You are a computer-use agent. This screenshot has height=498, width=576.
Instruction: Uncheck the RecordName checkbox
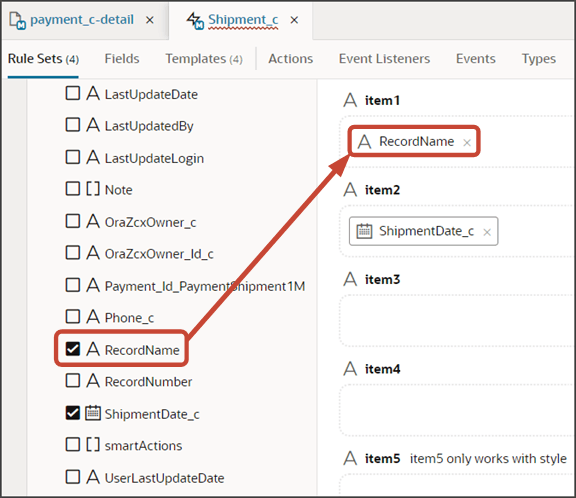click(x=73, y=349)
